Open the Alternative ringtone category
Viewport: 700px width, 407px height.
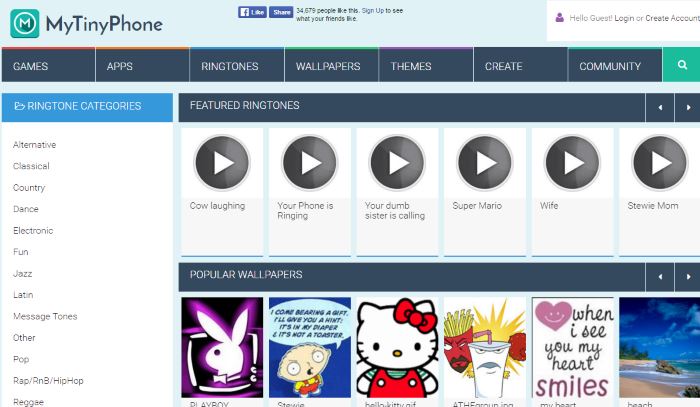pos(34,145)
